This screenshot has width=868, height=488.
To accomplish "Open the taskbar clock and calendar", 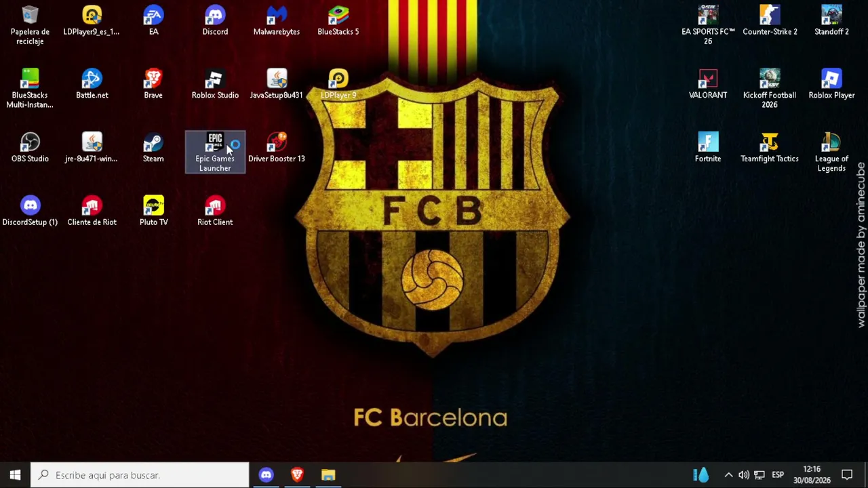I will tap(812, 475).
